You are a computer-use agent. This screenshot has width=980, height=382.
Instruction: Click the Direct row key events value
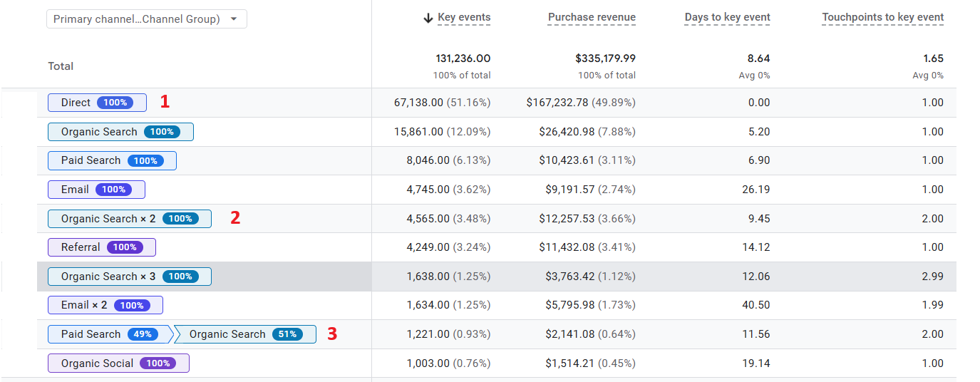442,103
